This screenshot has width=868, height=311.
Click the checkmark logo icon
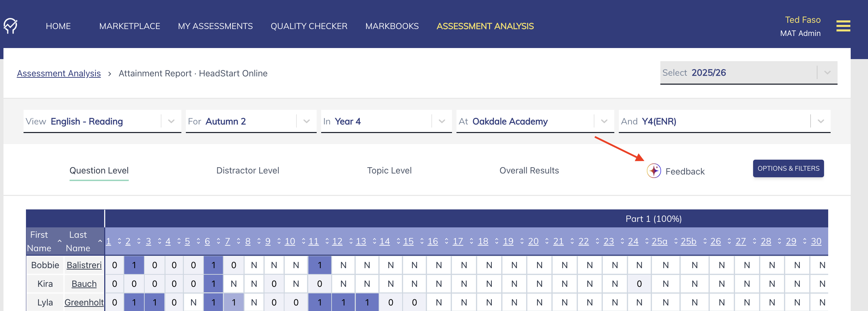(x=10, y=26)
